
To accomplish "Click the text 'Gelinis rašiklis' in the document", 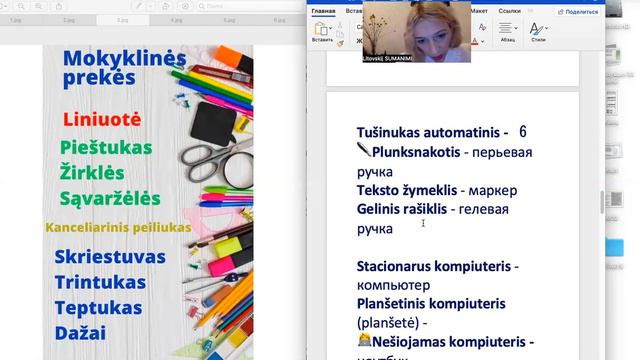I will pyautogui.click(x=402, y=209).
